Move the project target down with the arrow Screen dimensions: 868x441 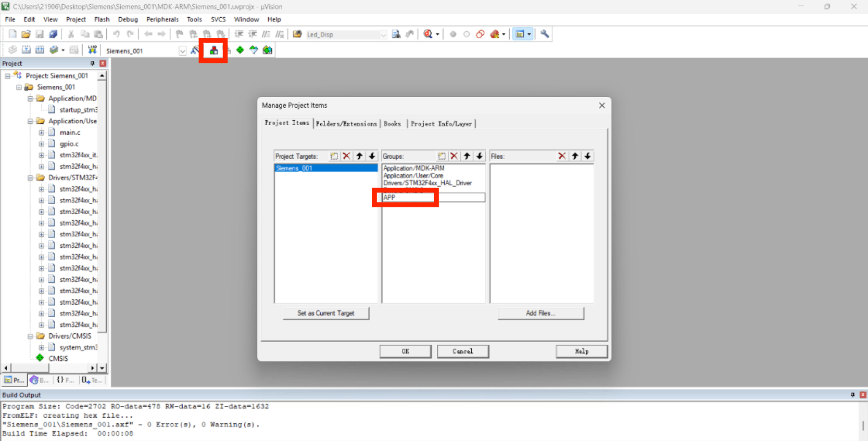(372, 156)
